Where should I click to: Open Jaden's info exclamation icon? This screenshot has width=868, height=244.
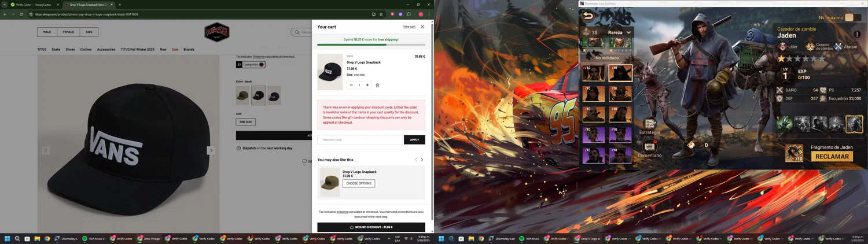coord(857,34)
